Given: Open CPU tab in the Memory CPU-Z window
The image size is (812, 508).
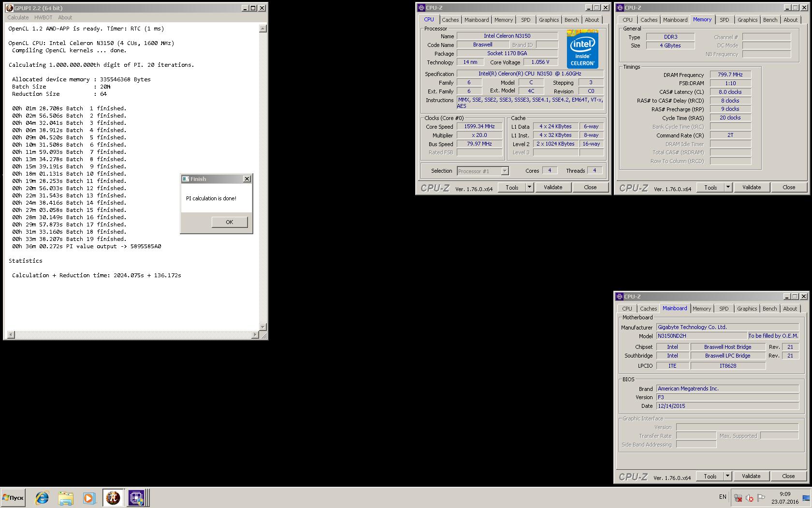Looking at the screenshot, I should pyautogui.click(x=627, y=20).
